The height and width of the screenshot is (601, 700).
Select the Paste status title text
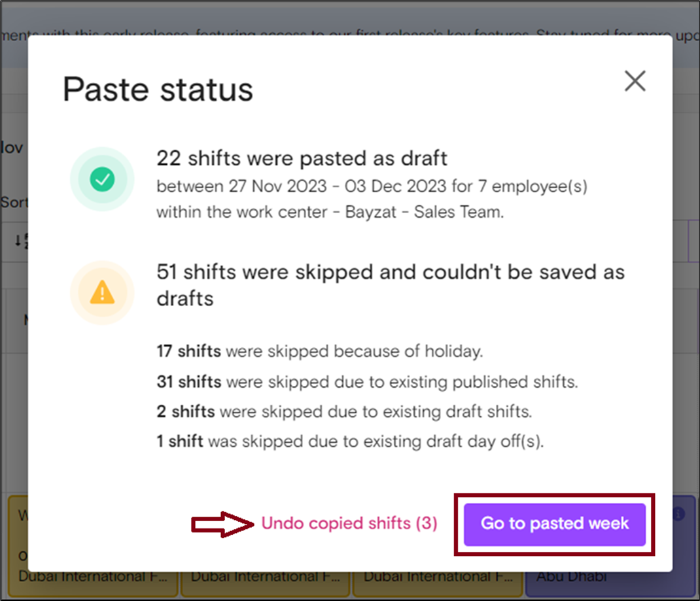pyautogui.click(x=158, y=89)
